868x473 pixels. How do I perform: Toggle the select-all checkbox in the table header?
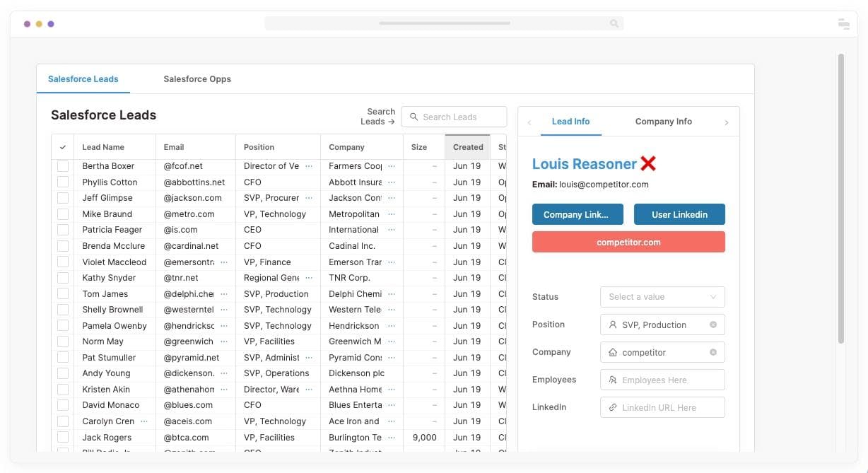click(63, 147)
